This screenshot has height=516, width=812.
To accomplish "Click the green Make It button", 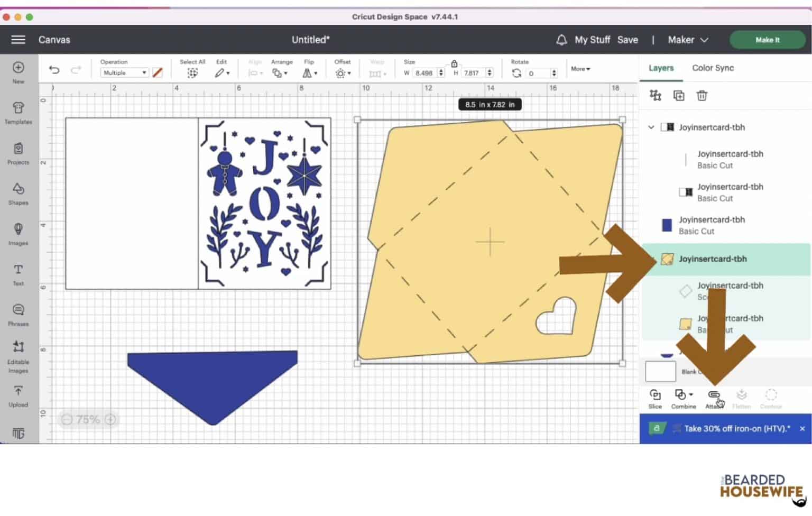I will (x=767, y=40).
